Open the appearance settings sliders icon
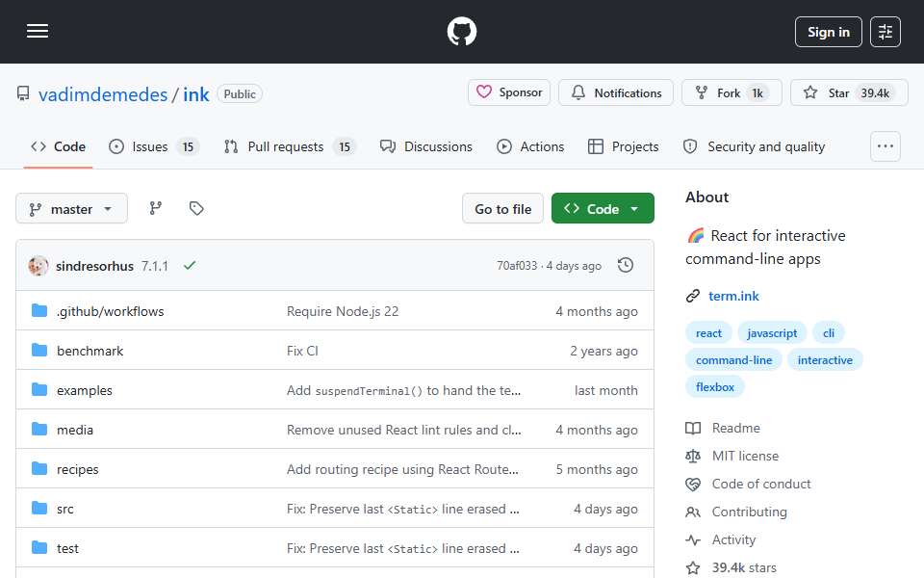This screenshot has width=924, height=578. coord(885,32)
